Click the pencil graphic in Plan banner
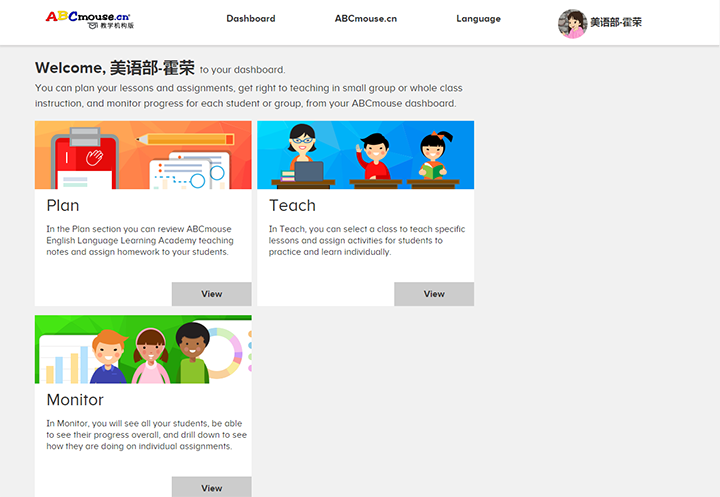 (185, 139)
